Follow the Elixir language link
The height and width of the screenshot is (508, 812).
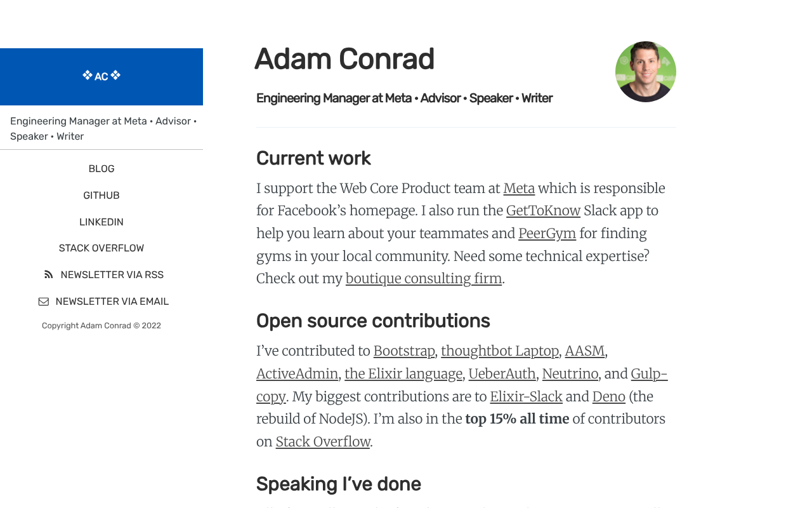403,374
